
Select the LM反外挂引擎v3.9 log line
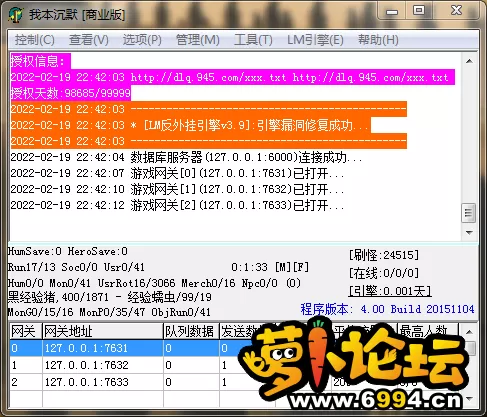[x=191, y=125]
